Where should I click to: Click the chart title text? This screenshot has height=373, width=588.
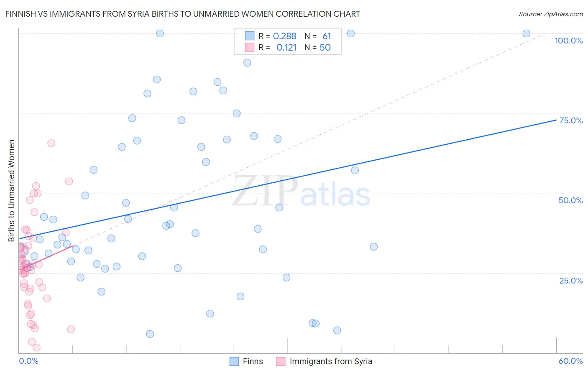[x=183, y=14]
